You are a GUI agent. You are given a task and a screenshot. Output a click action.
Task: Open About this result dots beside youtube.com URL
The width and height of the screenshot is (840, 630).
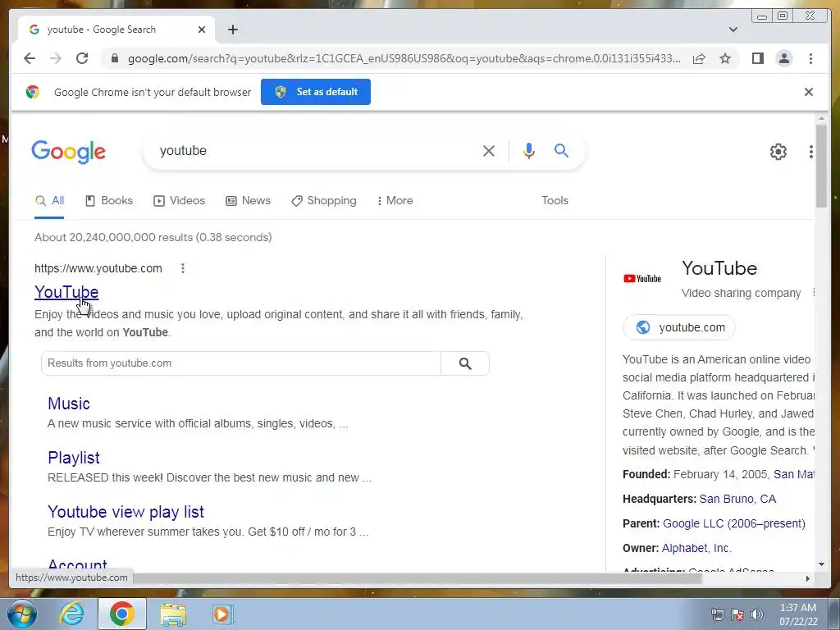(x=183, y=268)
